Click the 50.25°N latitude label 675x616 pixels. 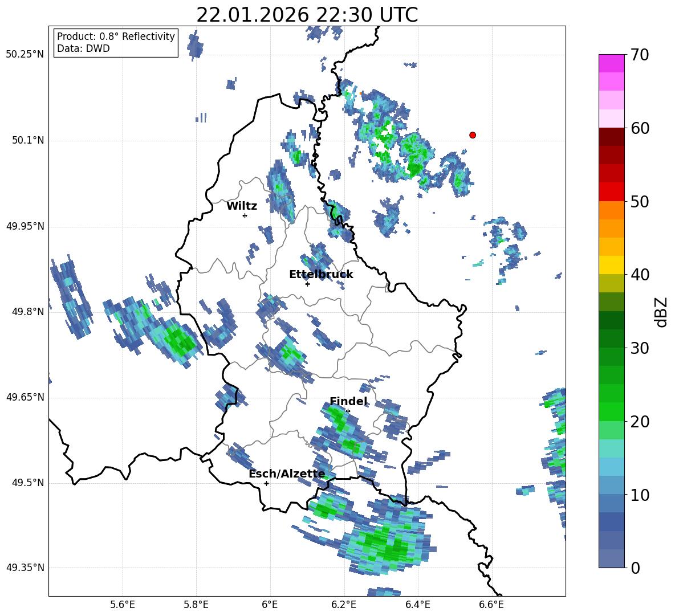(25, 55)
